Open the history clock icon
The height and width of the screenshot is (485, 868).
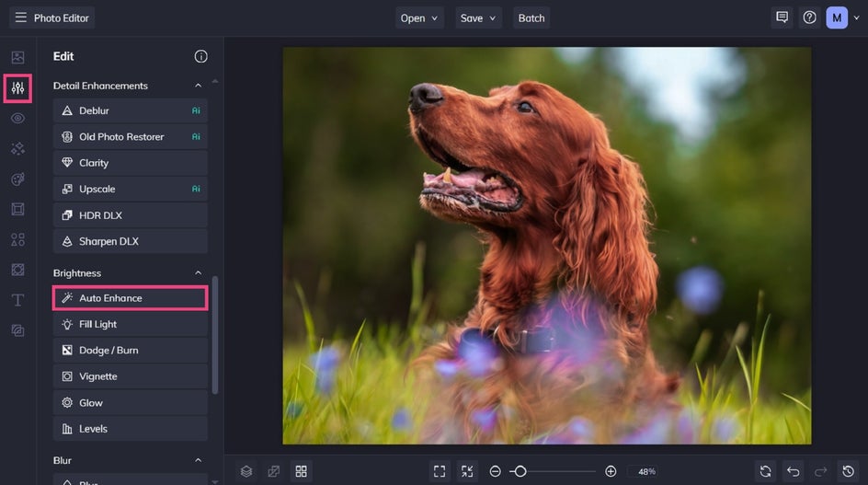click(x=849, y=471)
